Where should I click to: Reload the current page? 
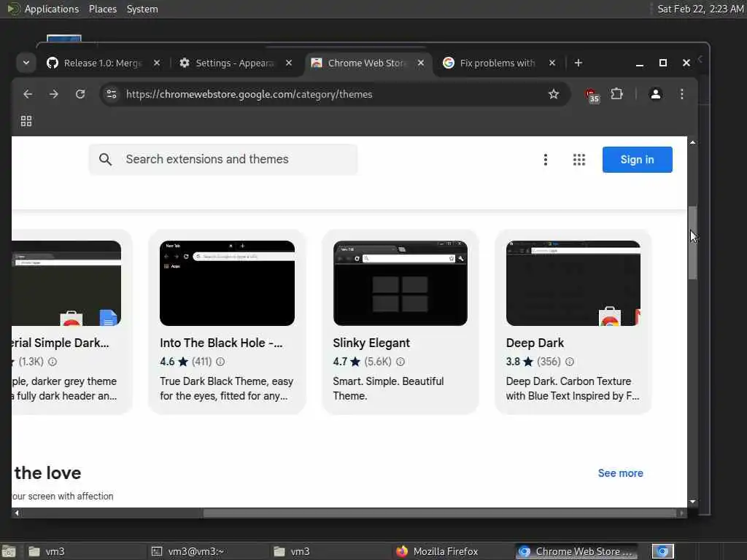tap(80, 94)
